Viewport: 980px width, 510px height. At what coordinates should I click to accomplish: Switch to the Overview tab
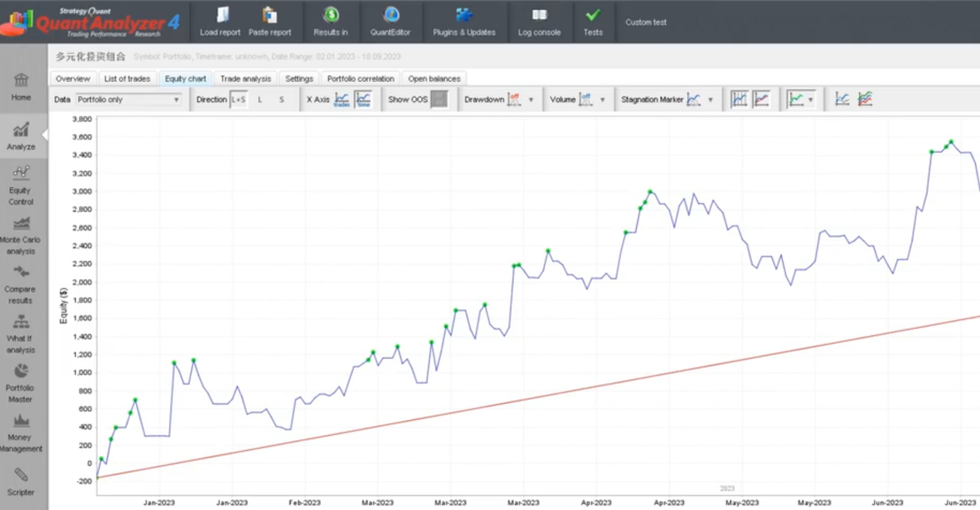click(73, 78)
